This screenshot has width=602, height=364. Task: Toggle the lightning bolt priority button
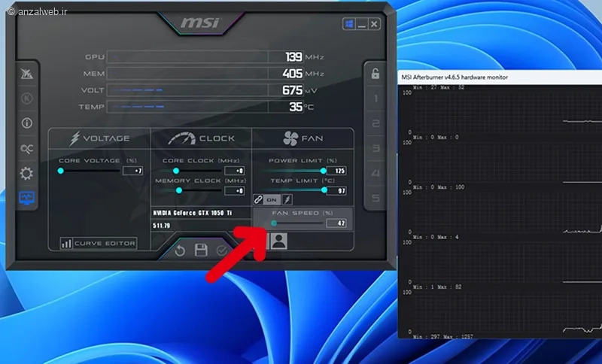(x=287, y=200)
